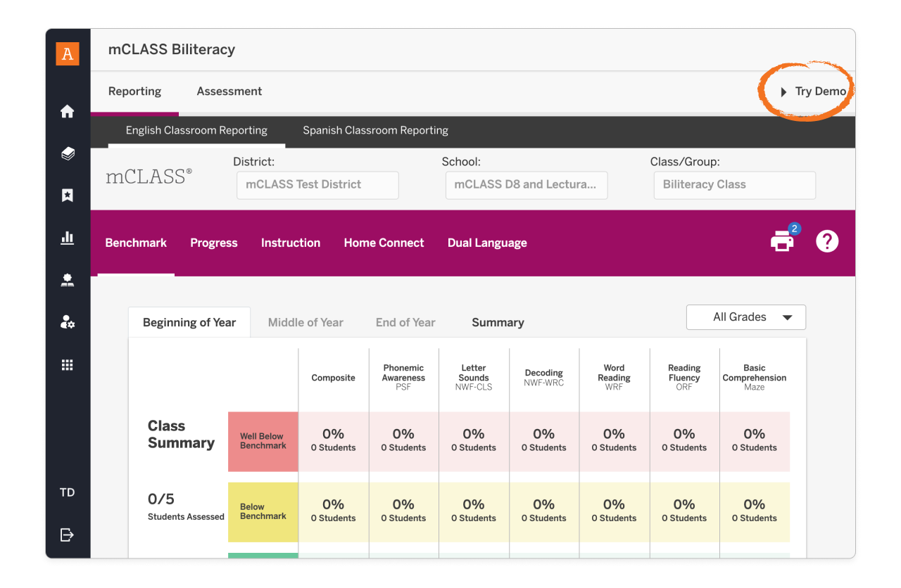This screenshot has height=588, width=901.
Task: Select English Classroom Reporting tab
Action: point(196,130)
